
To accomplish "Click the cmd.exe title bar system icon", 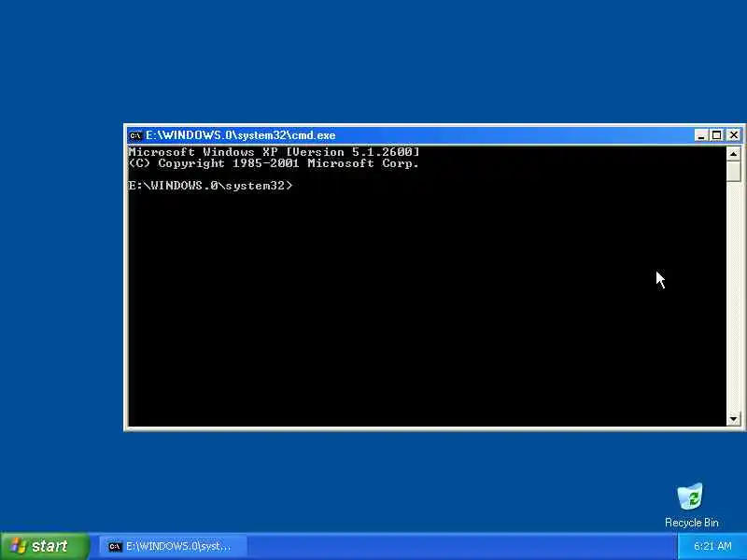I will point(135,135).
